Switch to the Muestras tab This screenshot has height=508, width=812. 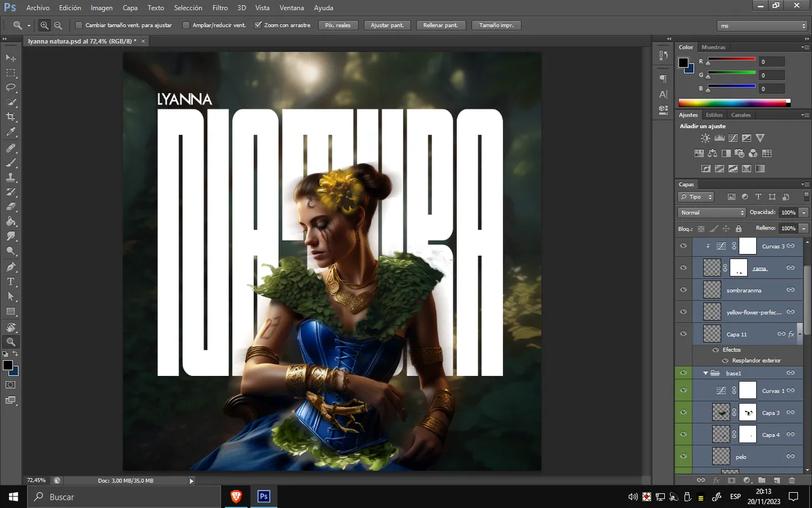(x=713, y=47)
